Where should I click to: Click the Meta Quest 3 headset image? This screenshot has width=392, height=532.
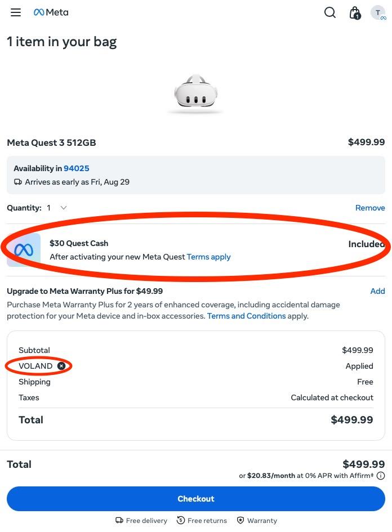195,92
